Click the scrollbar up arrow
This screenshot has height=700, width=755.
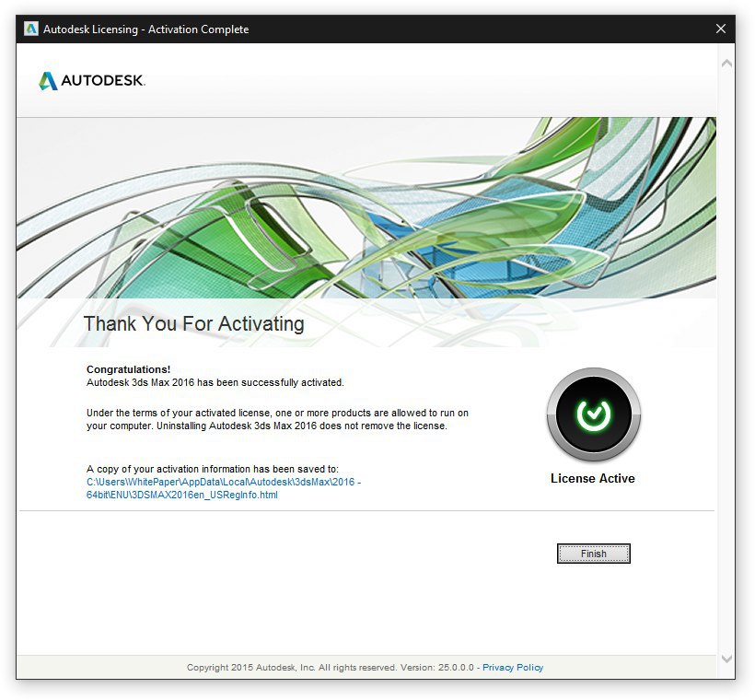726,64
